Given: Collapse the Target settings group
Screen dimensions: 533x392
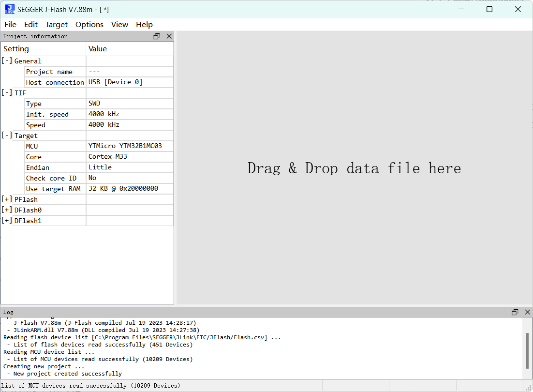Looking at the screenshot, I should [7, 136].
